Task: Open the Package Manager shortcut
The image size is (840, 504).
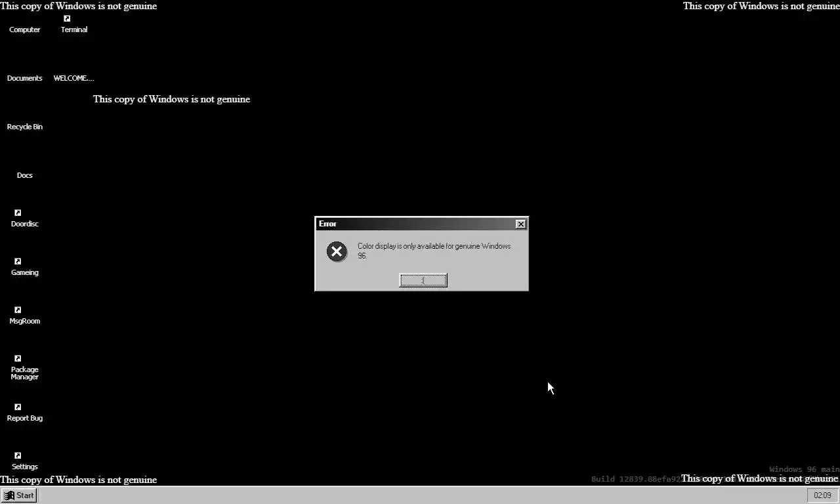Action: [x=24, y=367]
